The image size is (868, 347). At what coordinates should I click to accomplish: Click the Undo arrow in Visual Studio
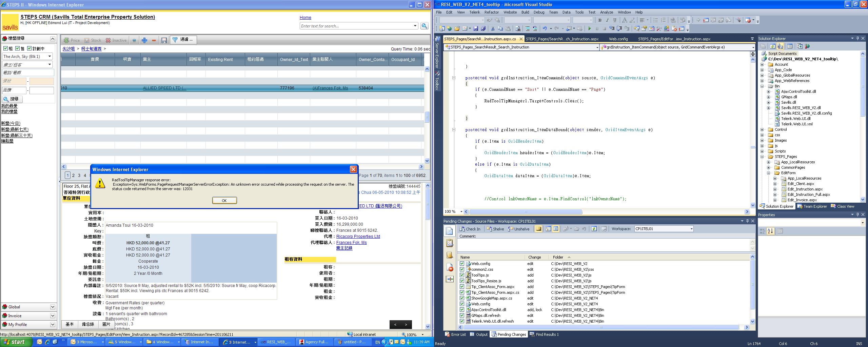545,29
